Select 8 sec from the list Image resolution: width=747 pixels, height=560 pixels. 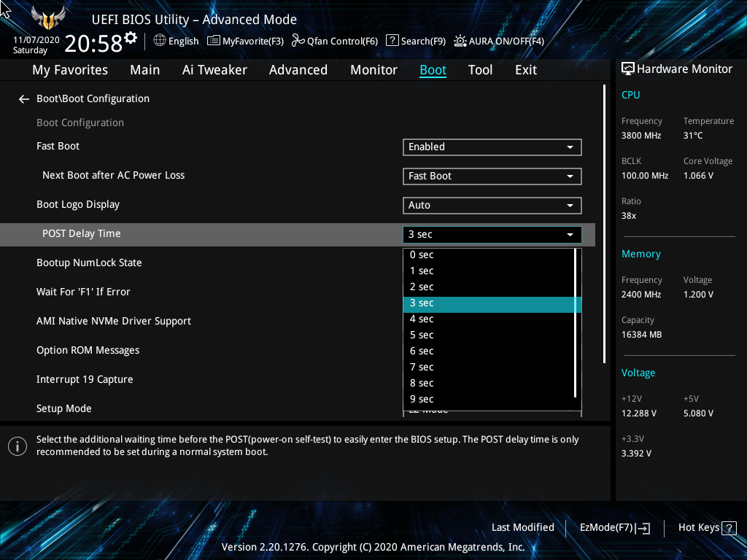[489, 384]
